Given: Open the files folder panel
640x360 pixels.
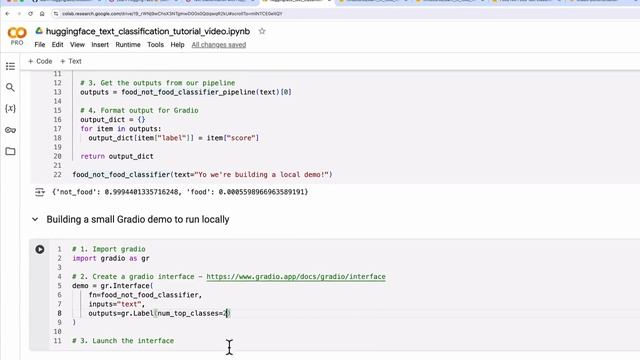Looking at the screenshot, I should (10, 151).
